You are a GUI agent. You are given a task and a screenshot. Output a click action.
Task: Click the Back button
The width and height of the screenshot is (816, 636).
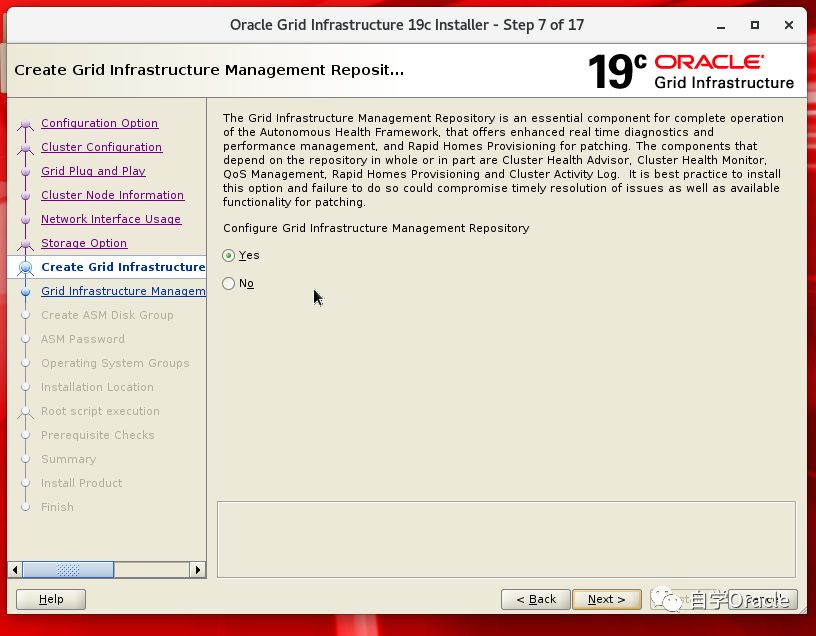point(536,600)
